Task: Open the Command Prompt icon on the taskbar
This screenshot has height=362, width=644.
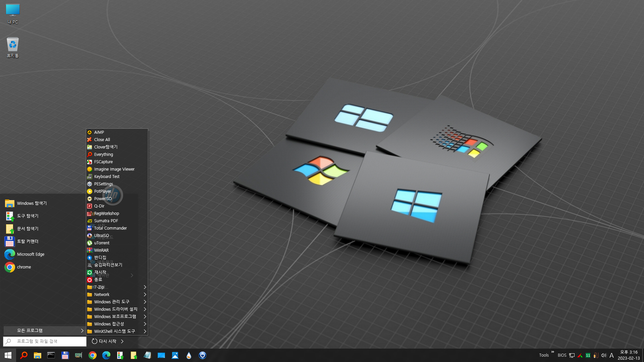Action: pos(51,355)
